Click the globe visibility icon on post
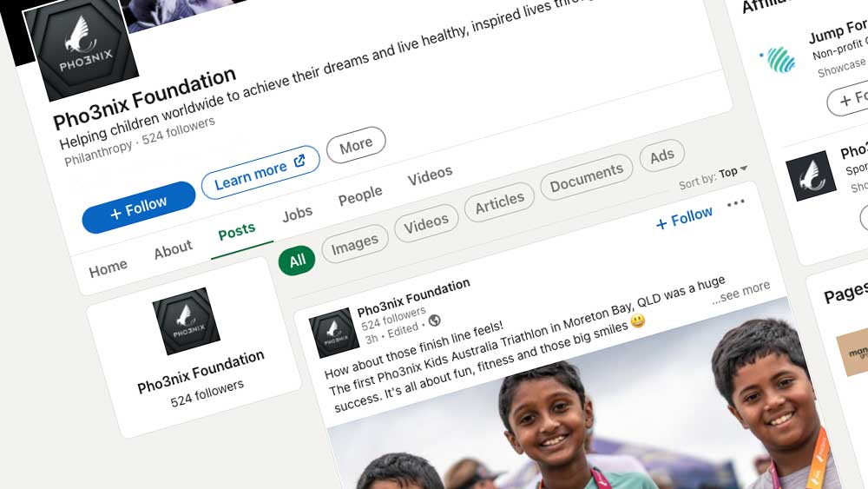The height and width of the screenshot is (489, 868). (x=435, y=320)
